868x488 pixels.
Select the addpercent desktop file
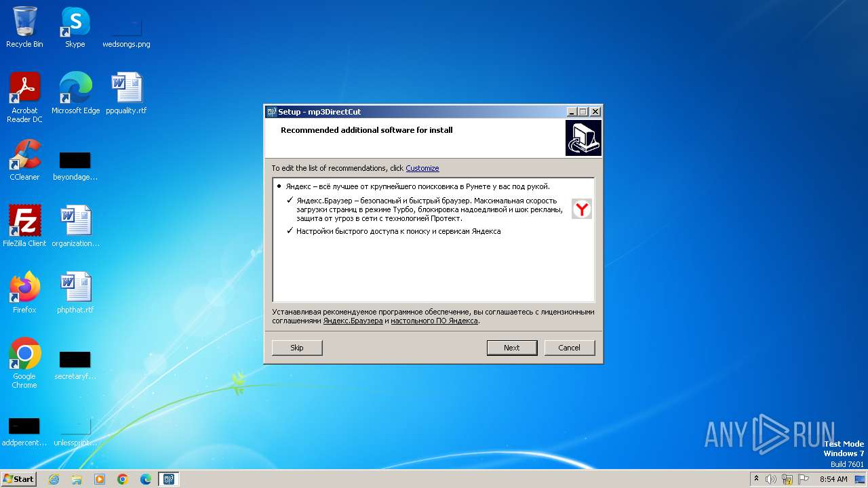point(24,432)
